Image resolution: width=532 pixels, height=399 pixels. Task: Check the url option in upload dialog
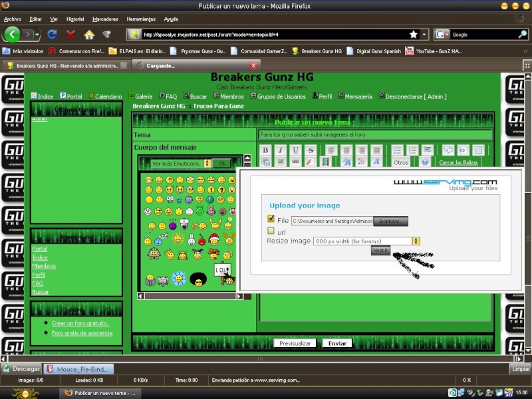pyautogui.click(x=271, y=231)
